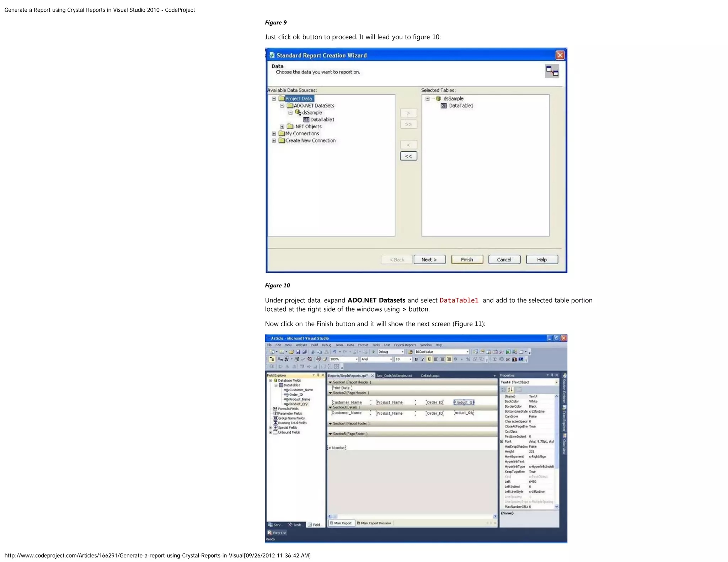
Task: Open the File menu in Visual Studio
Action: [x=269, y=345]
